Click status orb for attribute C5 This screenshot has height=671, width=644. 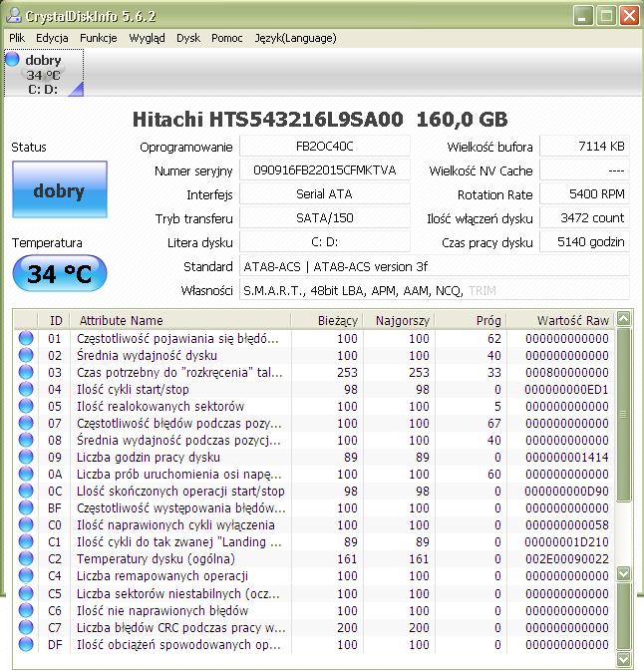pos(26,593)
